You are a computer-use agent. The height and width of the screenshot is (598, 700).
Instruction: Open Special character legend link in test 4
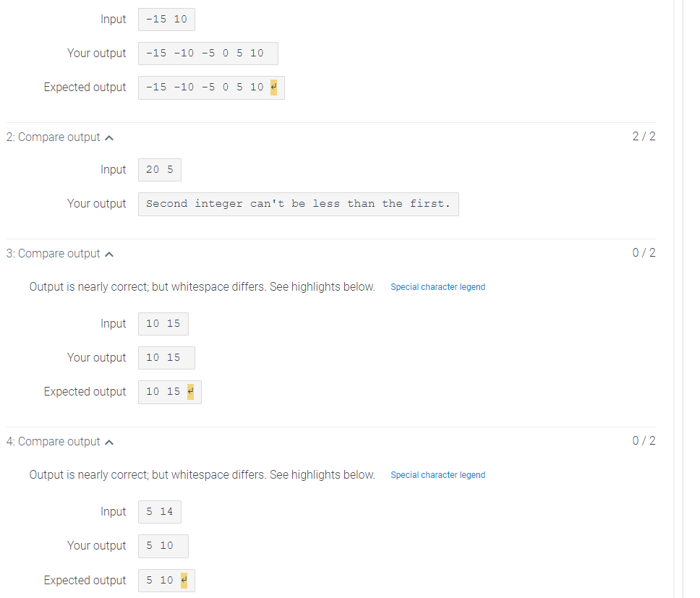437,475
